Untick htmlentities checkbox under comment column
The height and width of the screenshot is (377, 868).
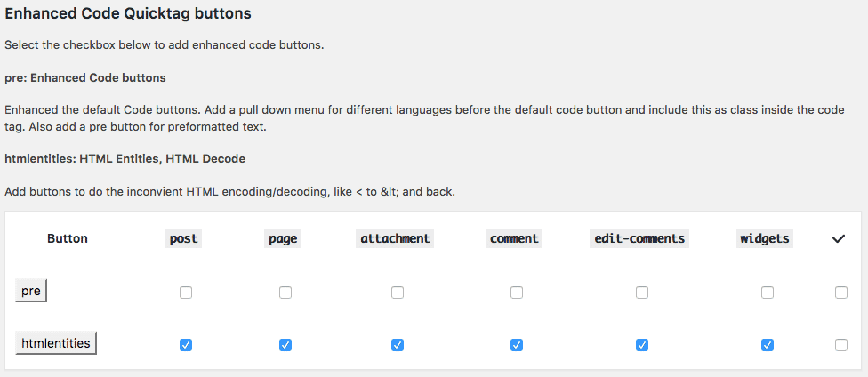point(517,345)
